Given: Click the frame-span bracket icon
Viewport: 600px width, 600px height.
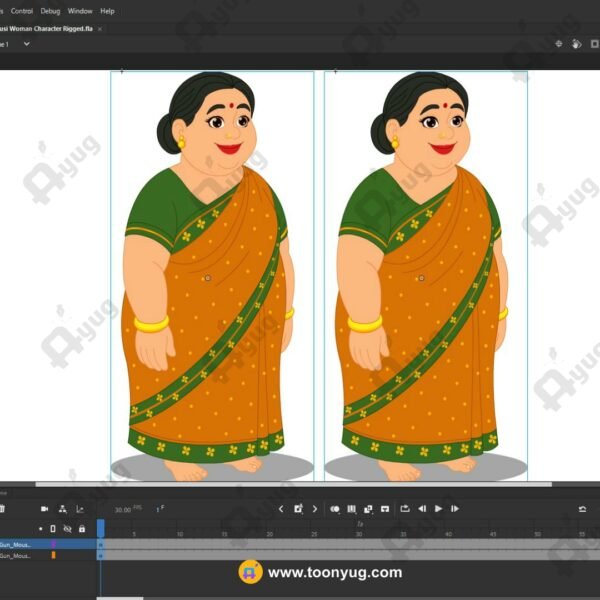Looking at the screenshot, I should (x=385, y=509).
